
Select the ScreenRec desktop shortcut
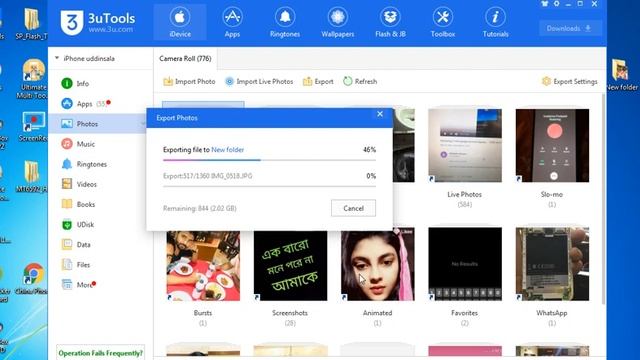[33, 127]
